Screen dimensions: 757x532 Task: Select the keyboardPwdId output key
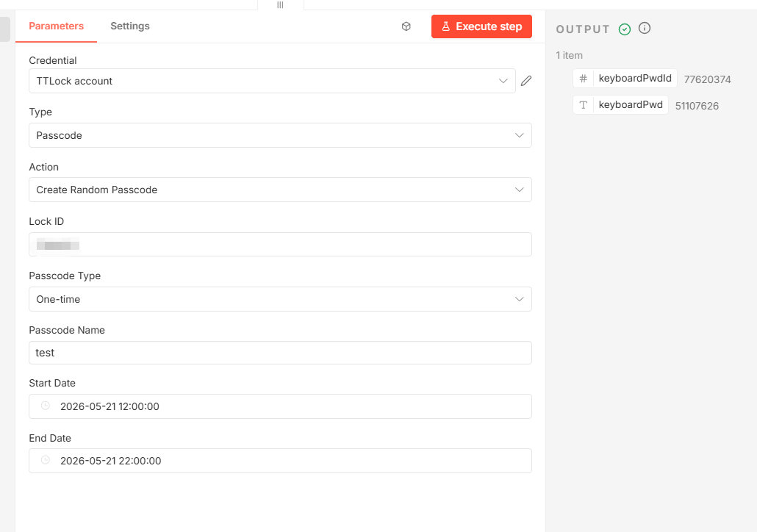[x=635, y=78]
